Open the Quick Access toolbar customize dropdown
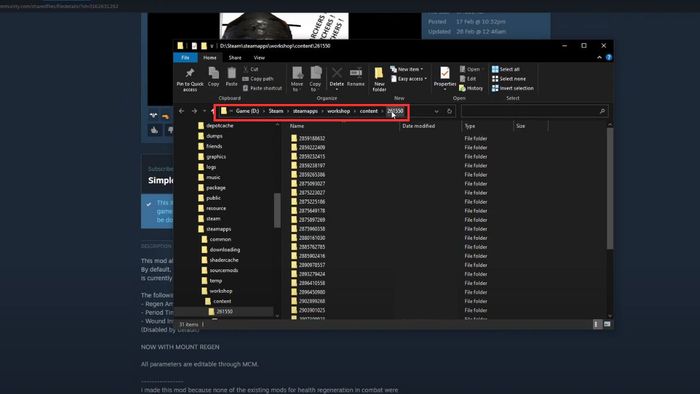The width and height of the screenshot is (700, 394). coord(212,46)
